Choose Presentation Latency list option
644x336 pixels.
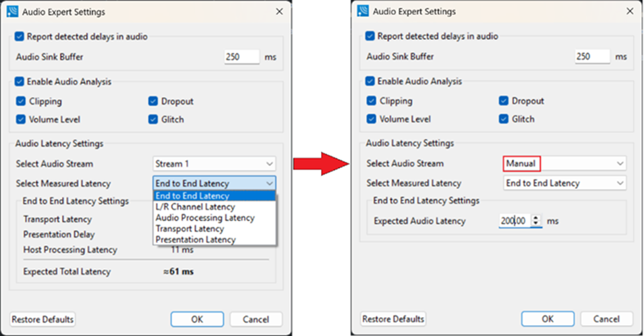pyautogui.click(x=214, y=240)
